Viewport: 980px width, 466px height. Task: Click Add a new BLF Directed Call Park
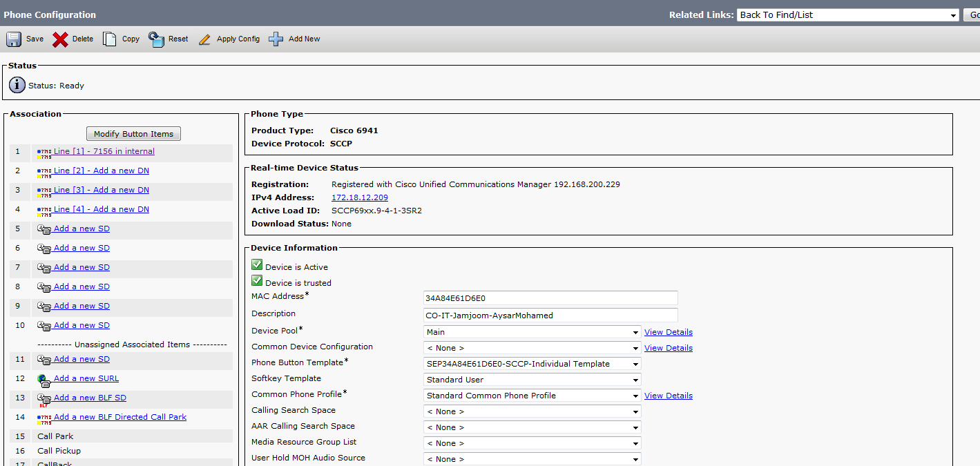[x=119, y=417]
